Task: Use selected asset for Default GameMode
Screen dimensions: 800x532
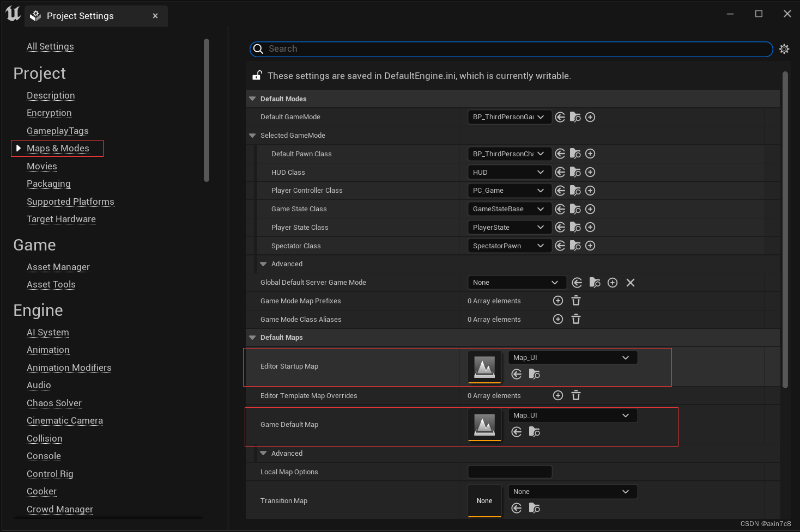Action: point(560,117)
